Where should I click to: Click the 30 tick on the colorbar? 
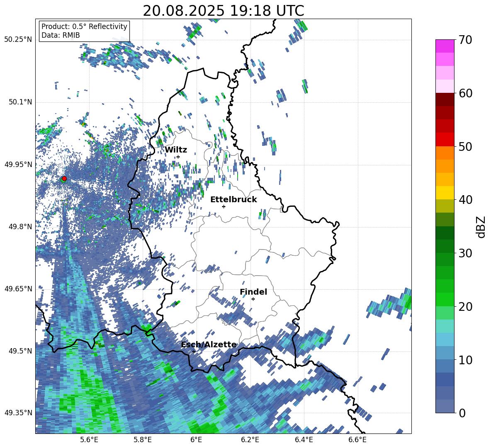click(x=465, y=253)
